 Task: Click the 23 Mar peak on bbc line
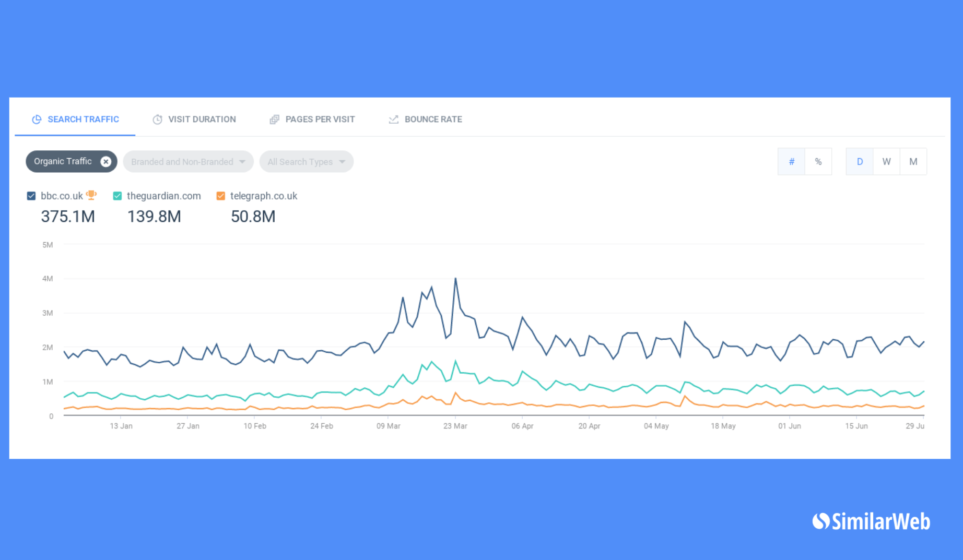455,279
